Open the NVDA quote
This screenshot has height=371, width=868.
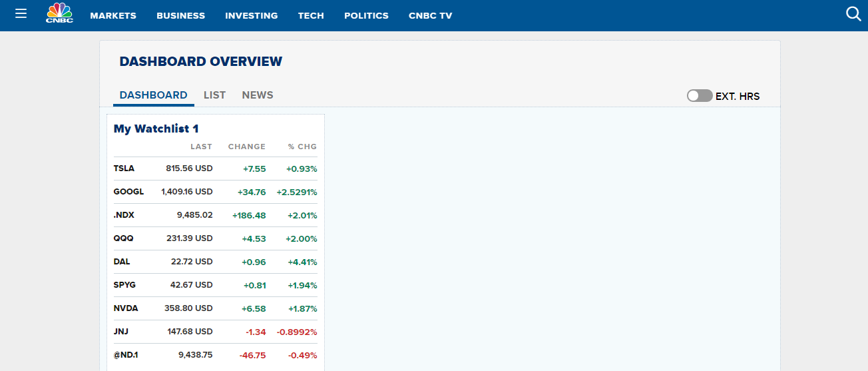[126, 308]
